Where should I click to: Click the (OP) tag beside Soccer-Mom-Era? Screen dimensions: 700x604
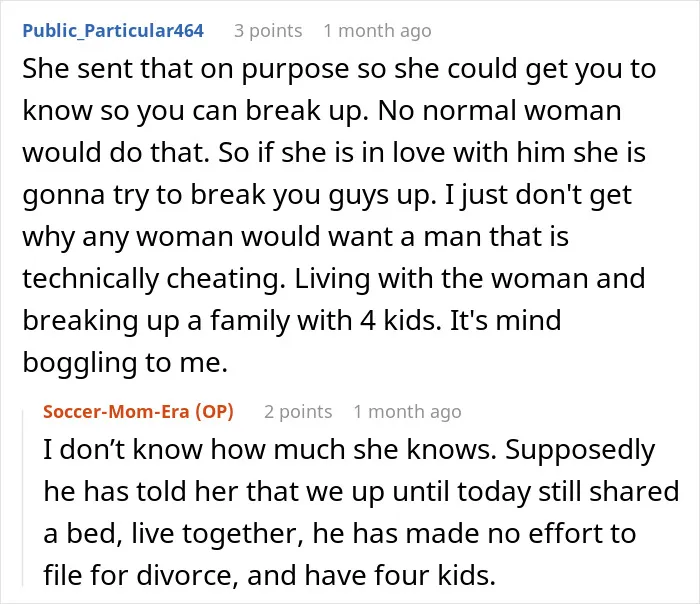[215, 412]
